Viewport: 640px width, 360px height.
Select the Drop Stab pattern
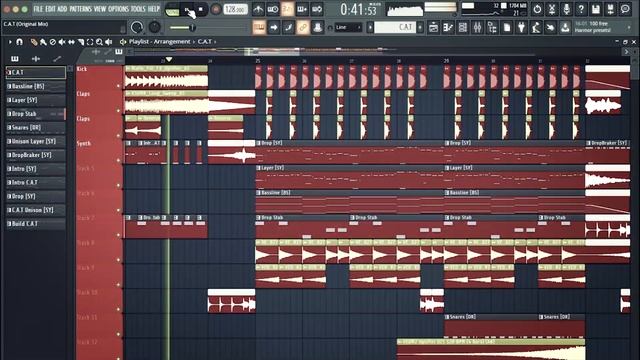point(36,114)
